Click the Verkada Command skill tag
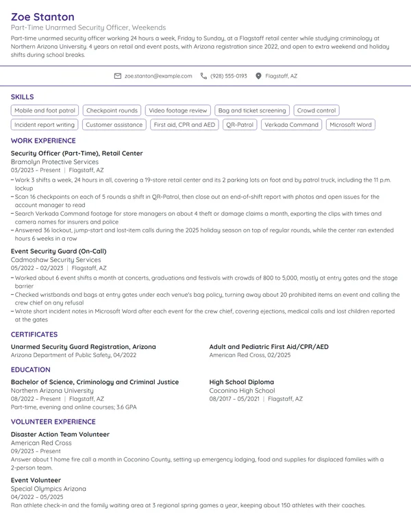This screenshot has height=532, width=411. tap(292, 125)
